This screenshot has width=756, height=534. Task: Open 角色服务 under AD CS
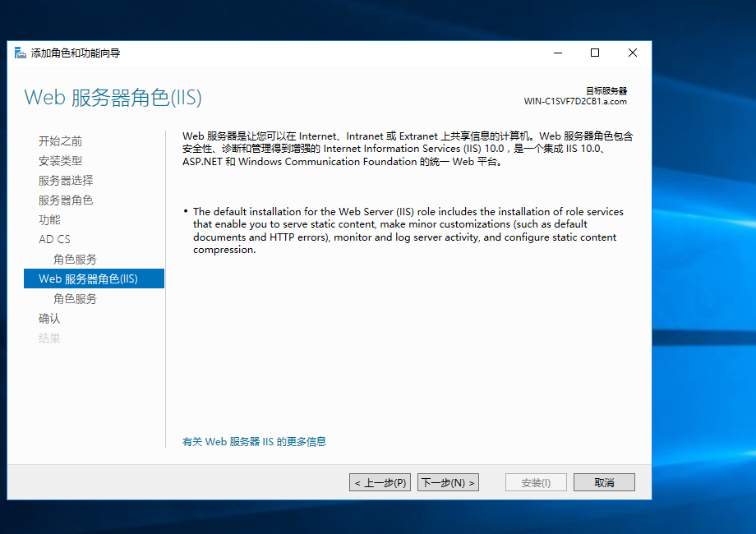pos(75,260)
